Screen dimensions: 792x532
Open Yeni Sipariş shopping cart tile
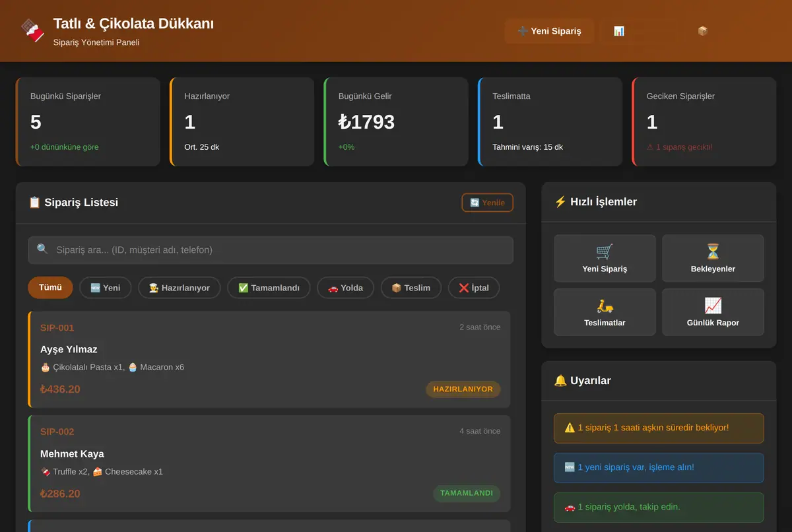605,258
